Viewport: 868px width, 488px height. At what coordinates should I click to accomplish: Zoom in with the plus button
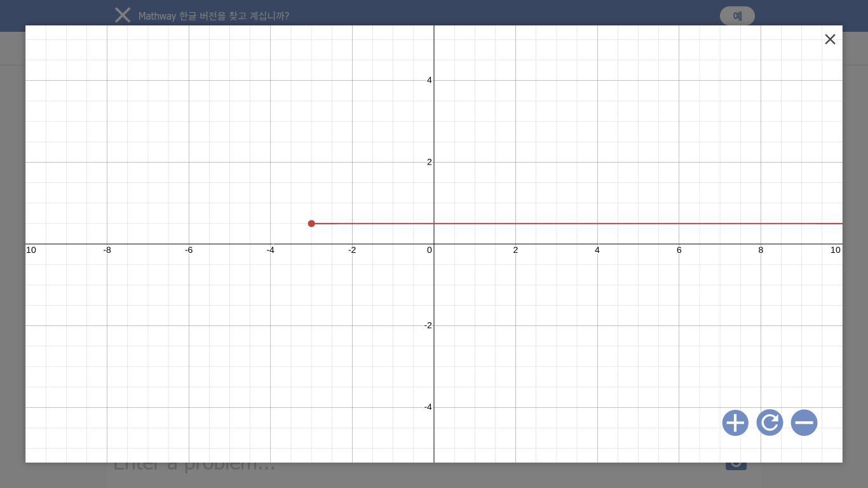735,423
